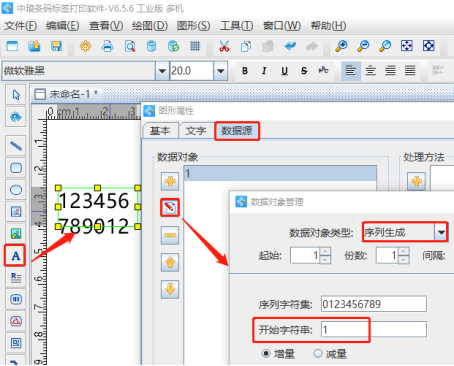Open Print preview magnifier page icon
This screenshot has width=454, height=366.
[x=130, y=46]
